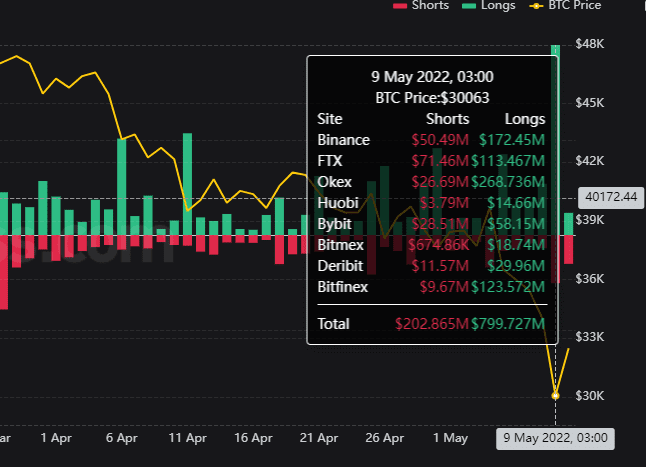Click the 26 Apr date axis label

pos(384,438)
